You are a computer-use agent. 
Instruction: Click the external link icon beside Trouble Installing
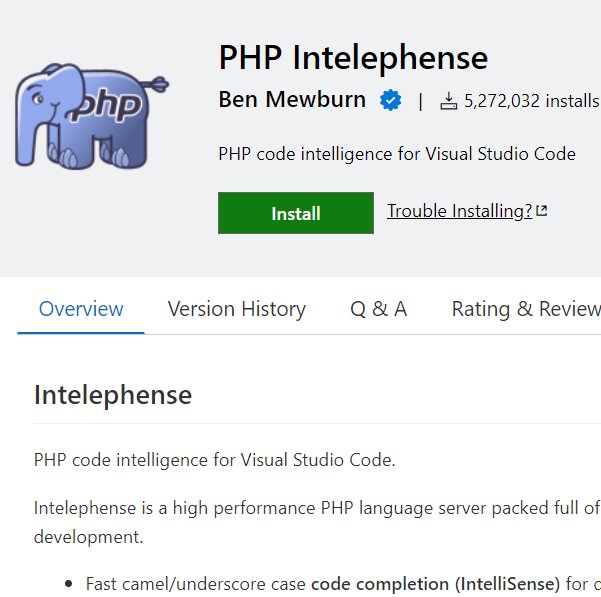542,211
